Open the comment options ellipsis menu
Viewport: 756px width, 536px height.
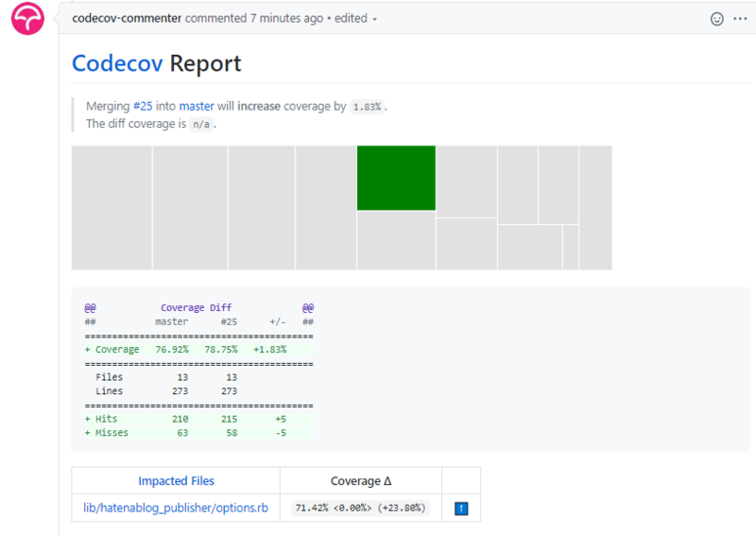(x=740, y=19)
